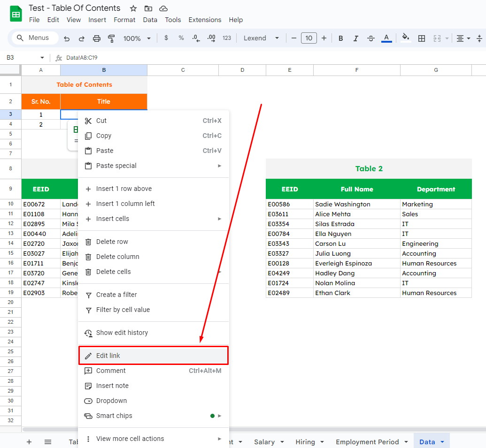This screenshot has height=448, width=486.
Task: Increase decimal places icon
Action: coord(211,38)
